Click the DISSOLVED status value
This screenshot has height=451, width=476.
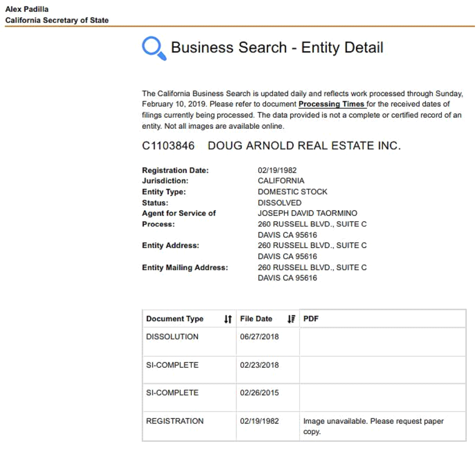click(280, 203)
